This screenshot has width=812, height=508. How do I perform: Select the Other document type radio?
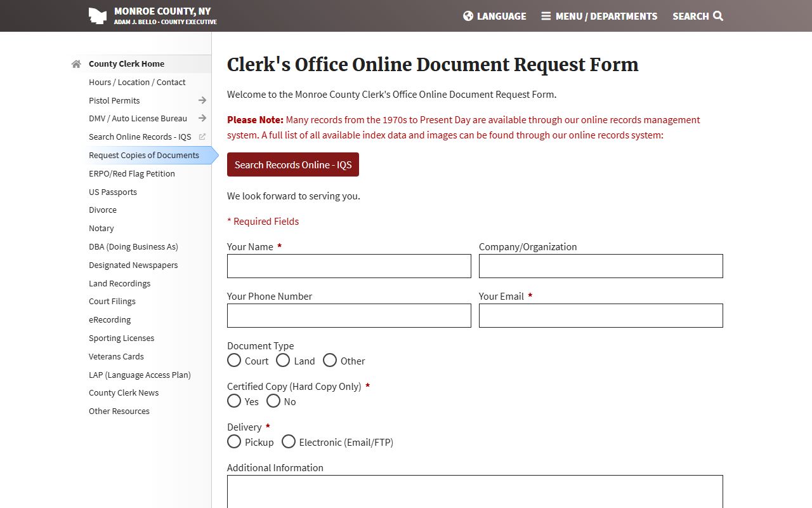click(330, 360)
